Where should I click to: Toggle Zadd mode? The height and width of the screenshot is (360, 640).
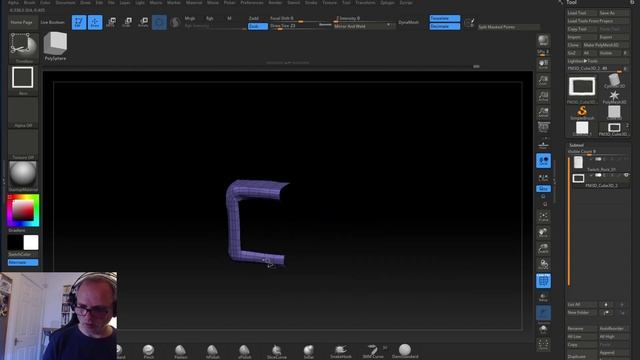tap(254, 18)
